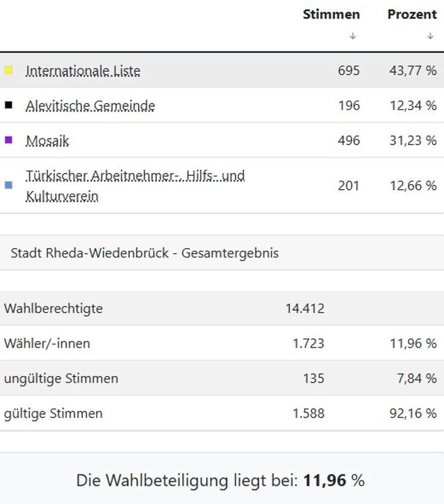Click black swatch for Alevitische Gemeinde
Image resolution: width=444 pixels, height=504 pixels.
[x=9, y=105]
